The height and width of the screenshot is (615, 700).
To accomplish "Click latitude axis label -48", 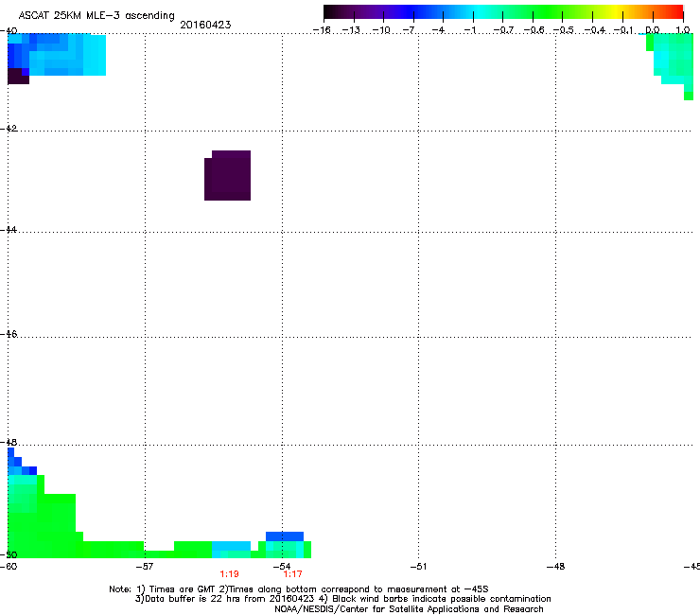I will 9,442.
